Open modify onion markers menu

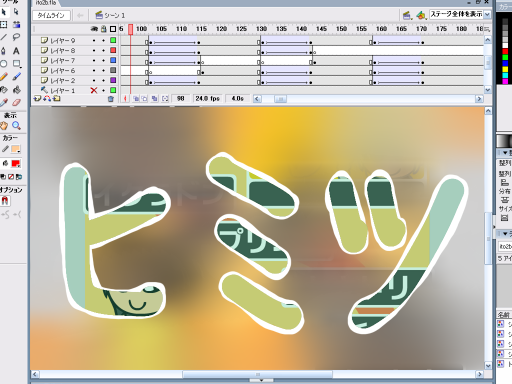click(165, 99)
